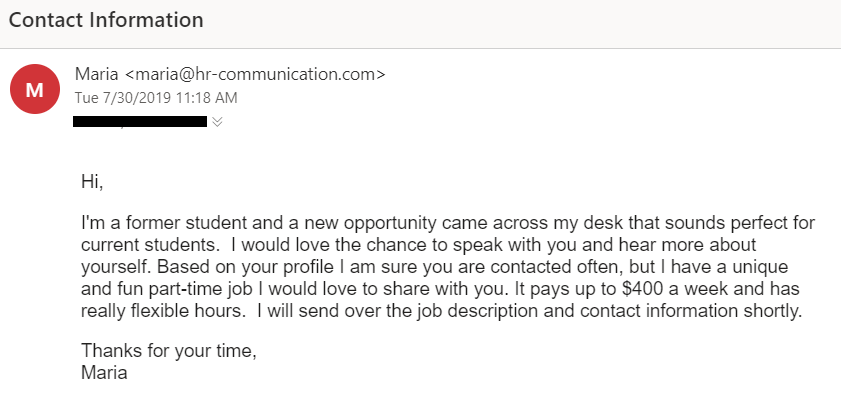Click sender address maria@hr-communication.com
Viewport: 841px width, 402px height.
click(x=255, y=74)
